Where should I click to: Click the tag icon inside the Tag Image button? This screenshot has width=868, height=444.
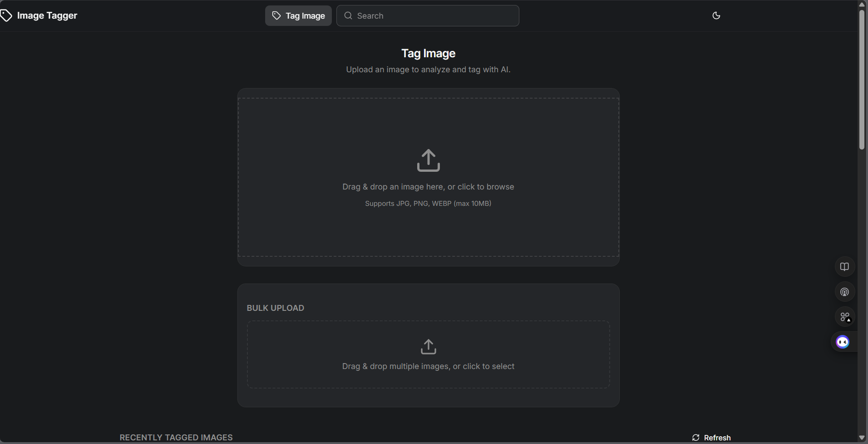tap(277, 15)
